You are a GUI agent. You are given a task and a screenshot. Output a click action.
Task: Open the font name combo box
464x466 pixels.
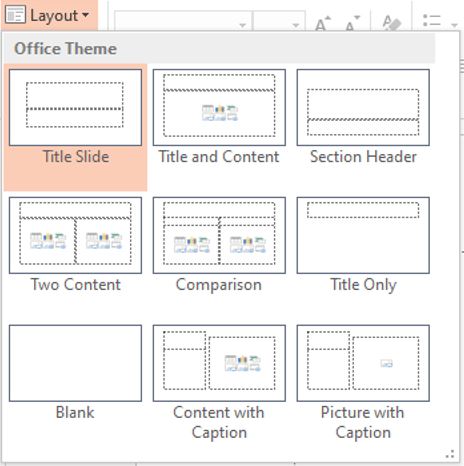(183, 21)
